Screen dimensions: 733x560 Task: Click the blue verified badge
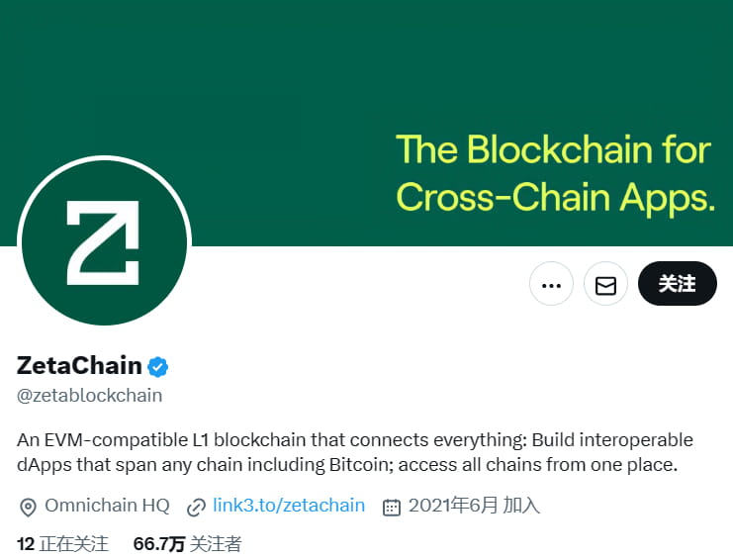[x=158, y=367]
